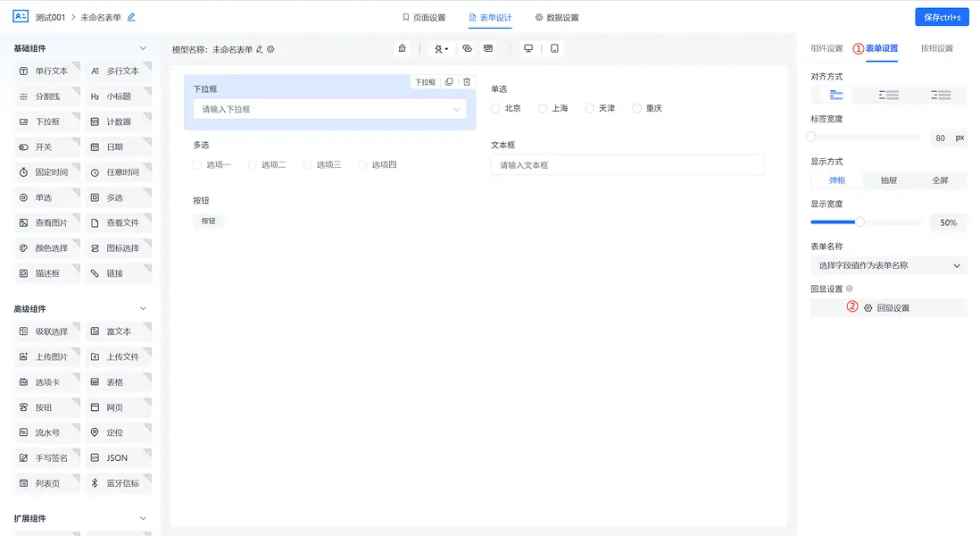Select 北京 radio option
The height and width of the screenshot is (536, 980).
coord(495,109)
